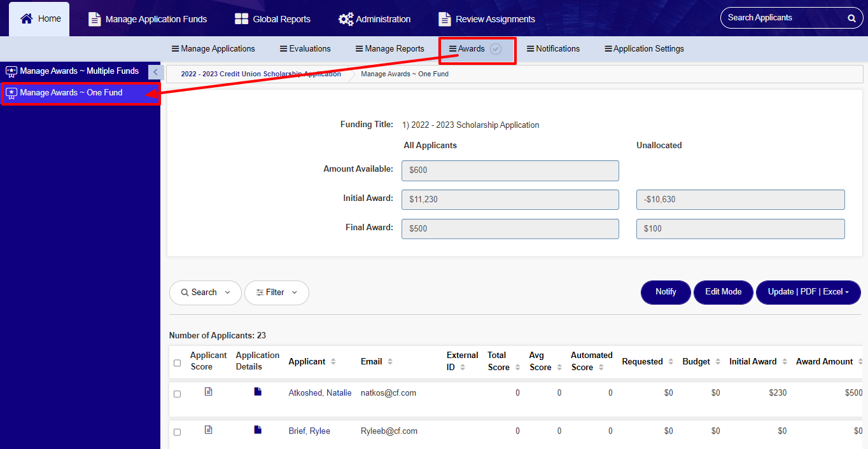Sort by the Applicant column arrows

[333, 361]
